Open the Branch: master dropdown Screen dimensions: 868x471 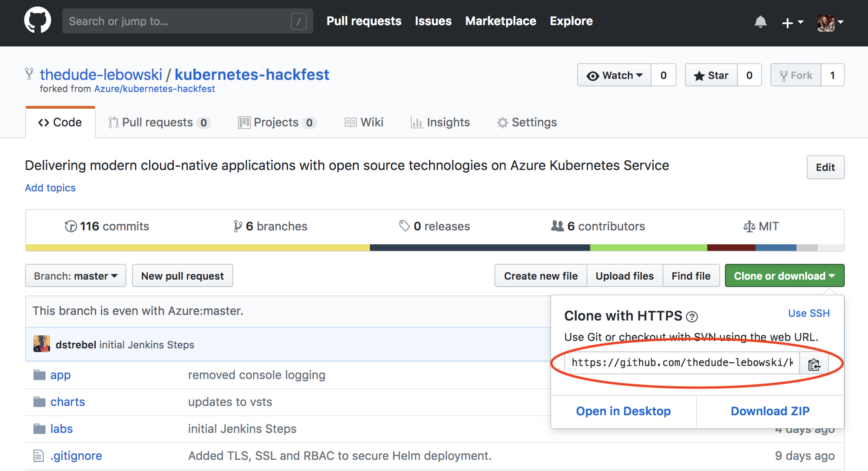point(76,276)
